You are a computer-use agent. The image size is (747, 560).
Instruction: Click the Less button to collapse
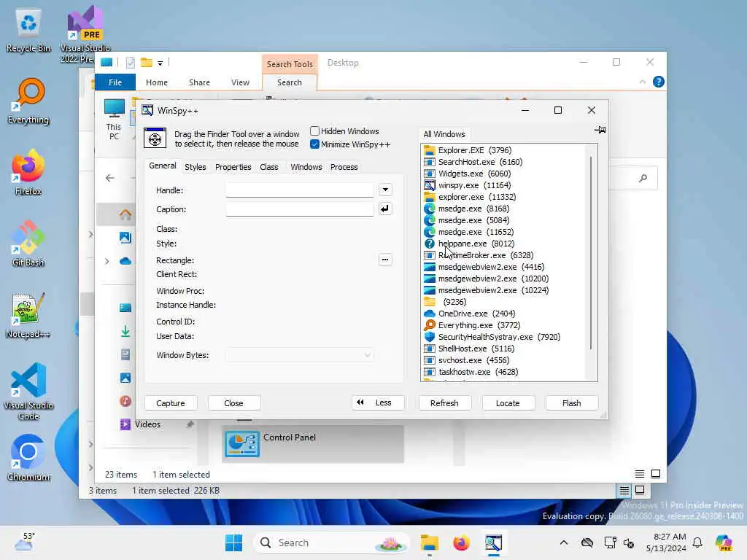379,402
